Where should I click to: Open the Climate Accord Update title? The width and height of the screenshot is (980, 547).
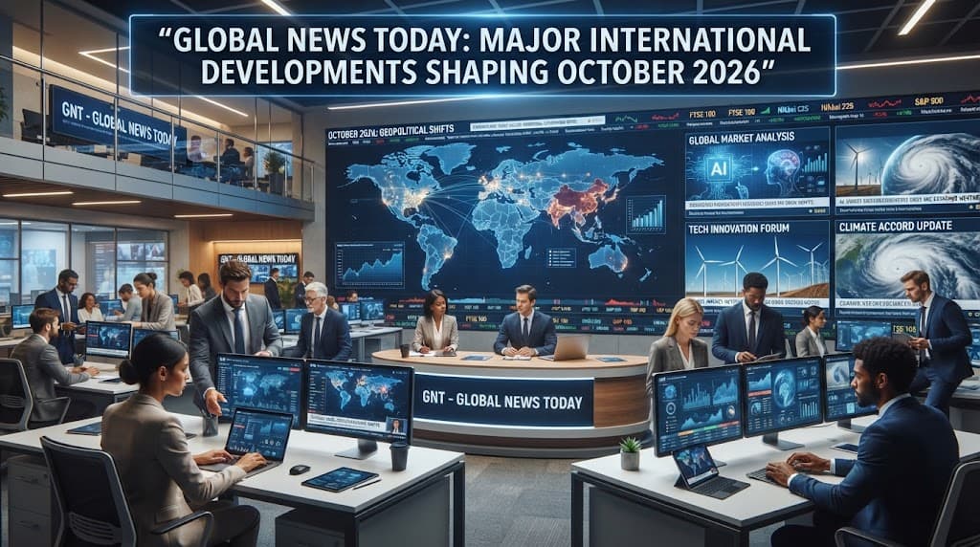pos(895,226)
